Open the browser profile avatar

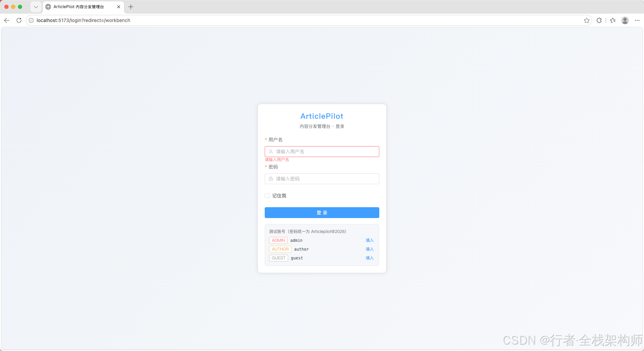(625, 20)
